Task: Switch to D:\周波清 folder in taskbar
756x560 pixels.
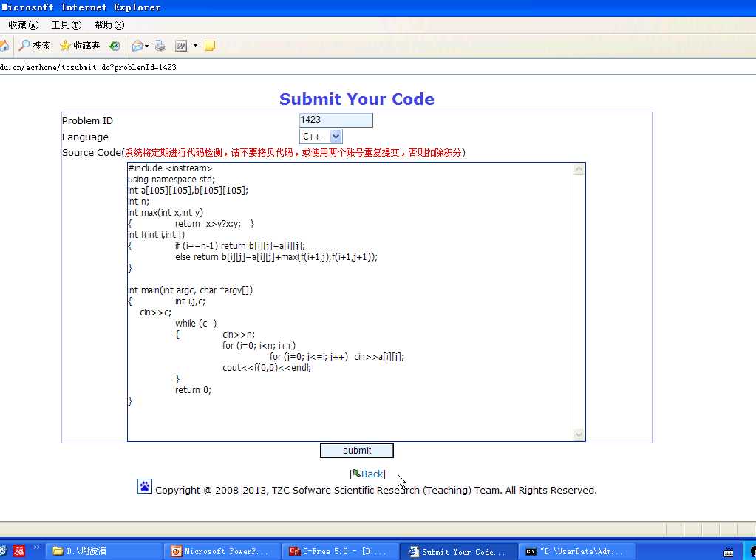Action: click(x=103, y=551)
